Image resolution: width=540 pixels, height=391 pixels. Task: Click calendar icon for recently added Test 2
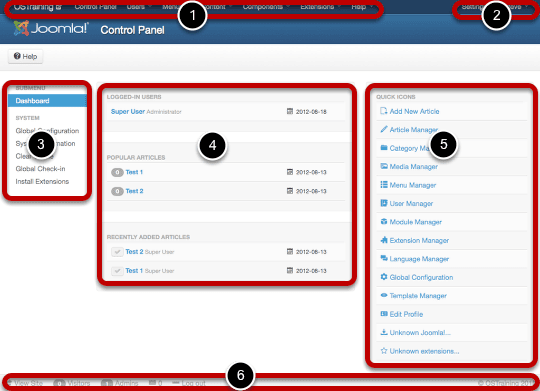point(290,251)
